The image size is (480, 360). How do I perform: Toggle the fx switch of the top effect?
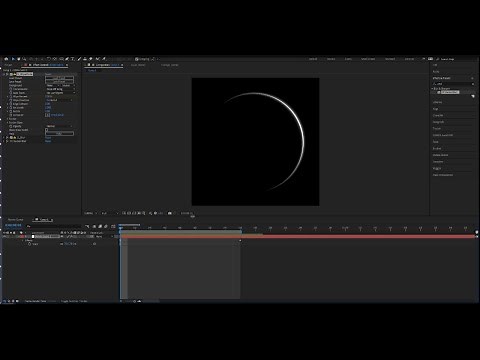[7, 74]
